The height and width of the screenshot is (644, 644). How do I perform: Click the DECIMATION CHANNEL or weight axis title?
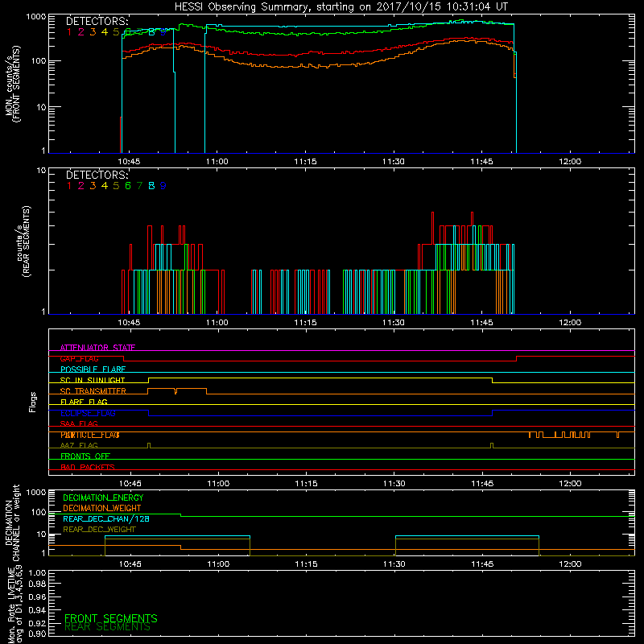pyautogui.click(x=12, y=522)
